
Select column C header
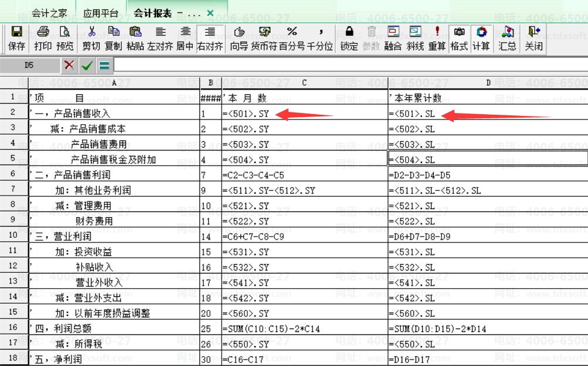pyautogui.click(x=304, y=83)
